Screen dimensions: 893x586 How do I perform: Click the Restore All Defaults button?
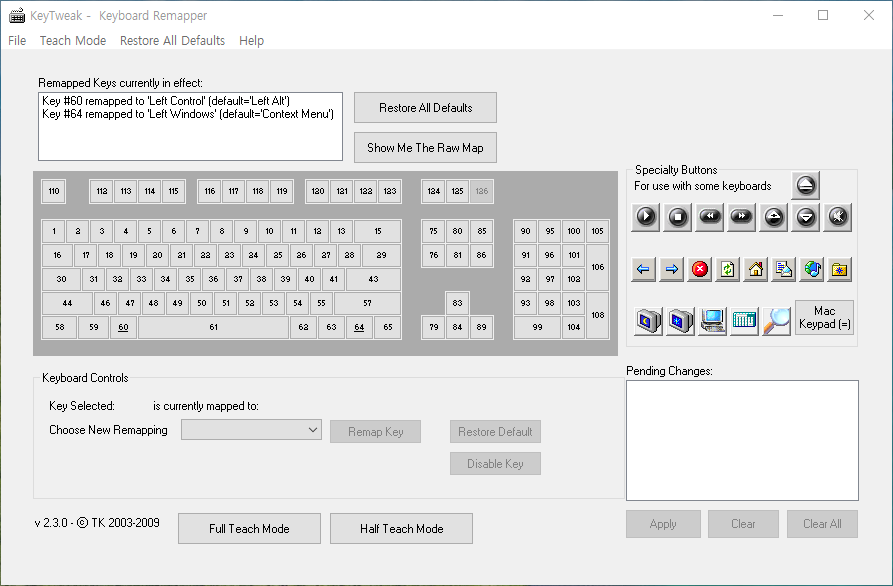pyautogui.click(x=425, y=108)
